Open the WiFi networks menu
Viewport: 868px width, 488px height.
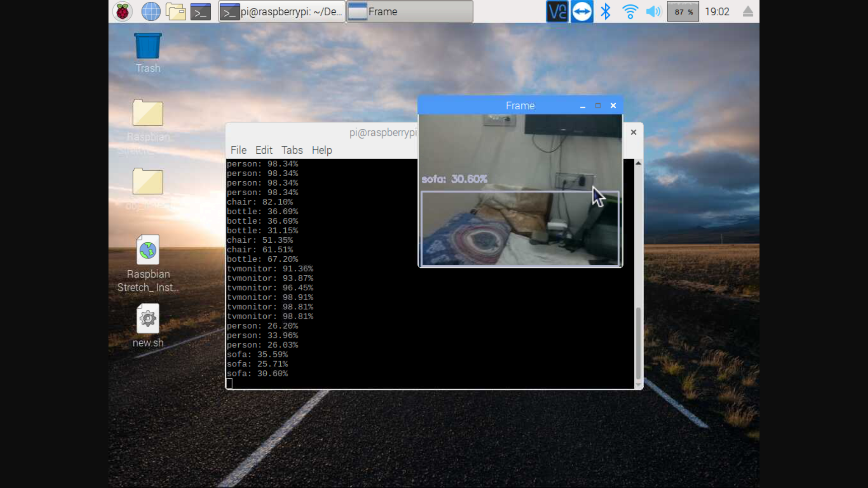pyautogui.click(x=630, y=12)
